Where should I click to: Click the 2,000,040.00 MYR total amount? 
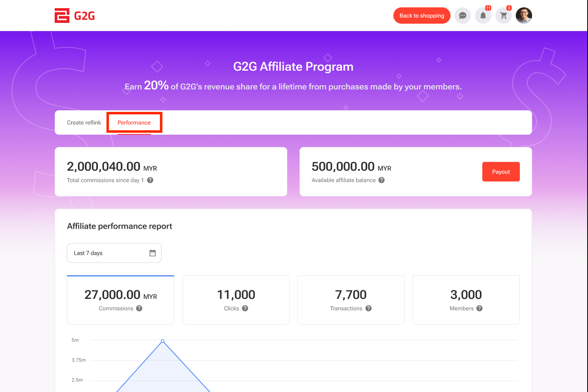click(112, 167)
